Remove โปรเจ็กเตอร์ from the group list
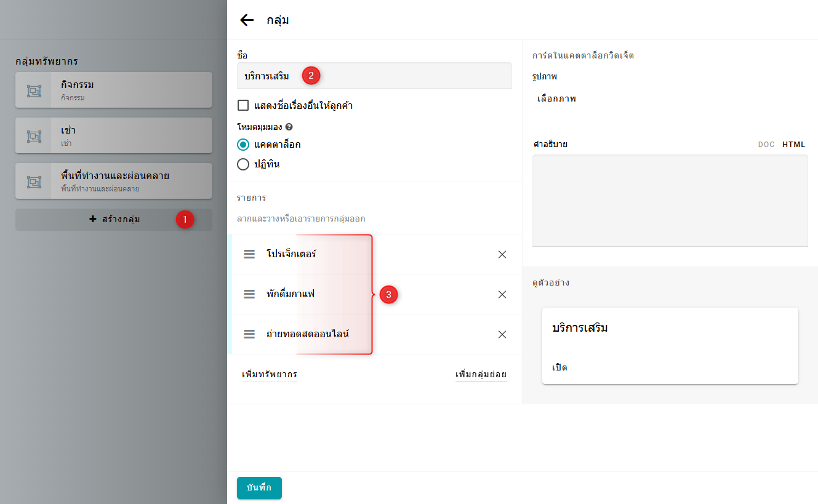The width and height of the screenshot is (818, 504). click(502, 254)
